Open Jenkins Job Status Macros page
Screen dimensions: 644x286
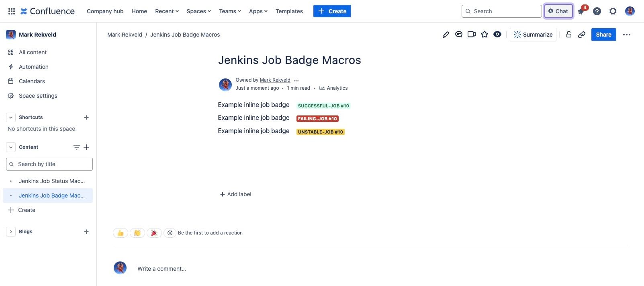tap(48, 181)
